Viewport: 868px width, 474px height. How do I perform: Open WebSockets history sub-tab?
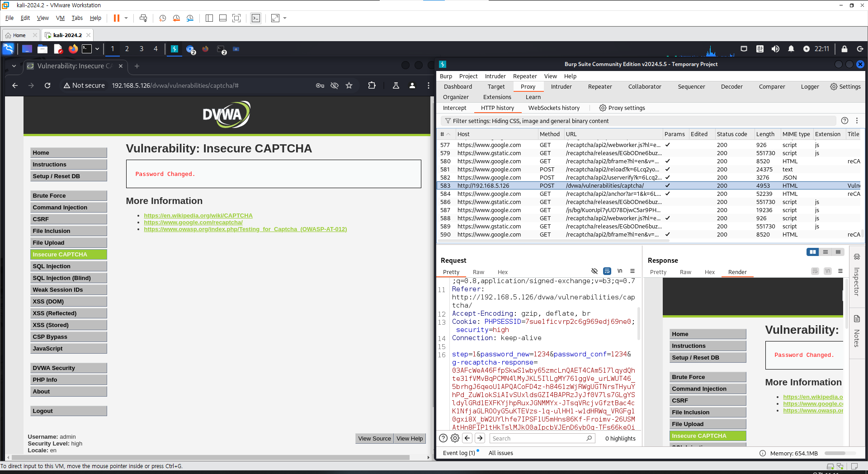(554, 108)
